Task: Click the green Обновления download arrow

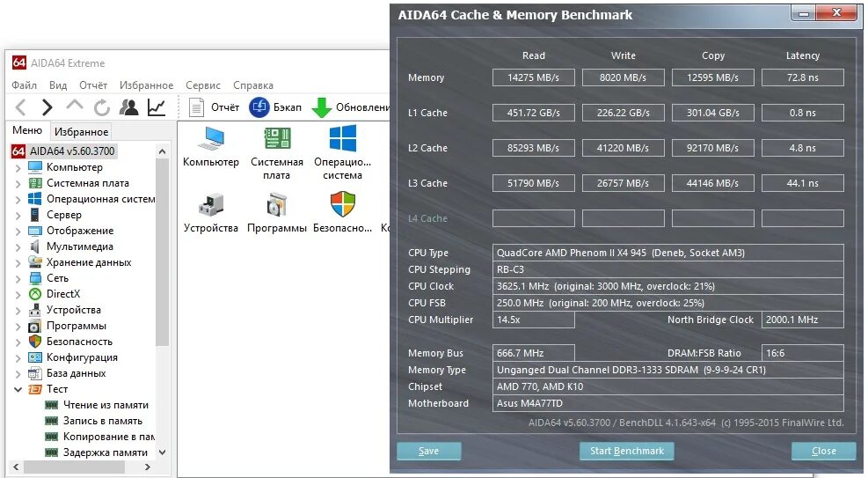Action: pyautogui.click(x=321, y=107)
